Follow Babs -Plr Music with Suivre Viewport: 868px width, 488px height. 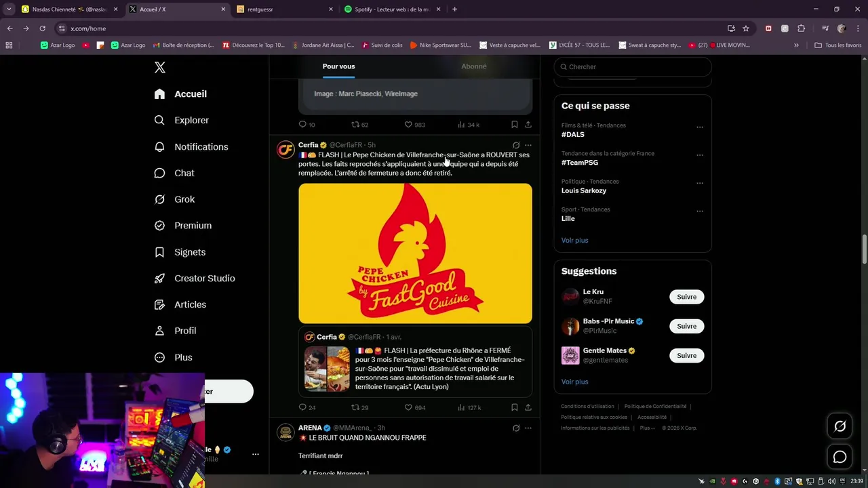pyautogui.click(x=686, y=326)
